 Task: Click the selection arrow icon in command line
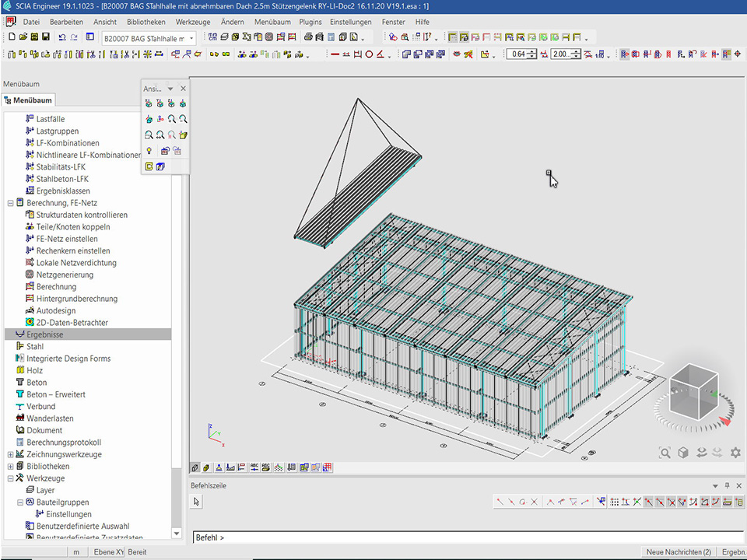click(x=197, y=502)
